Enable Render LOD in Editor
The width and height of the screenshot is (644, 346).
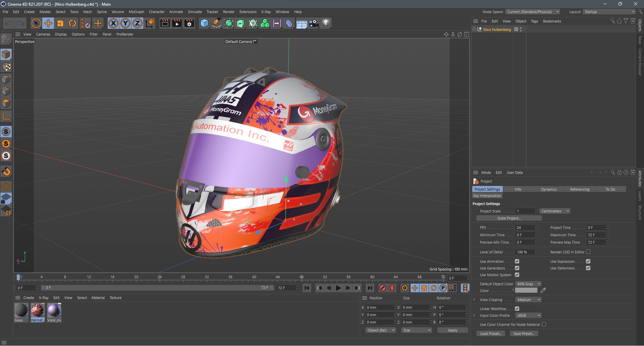pos(588,252)
